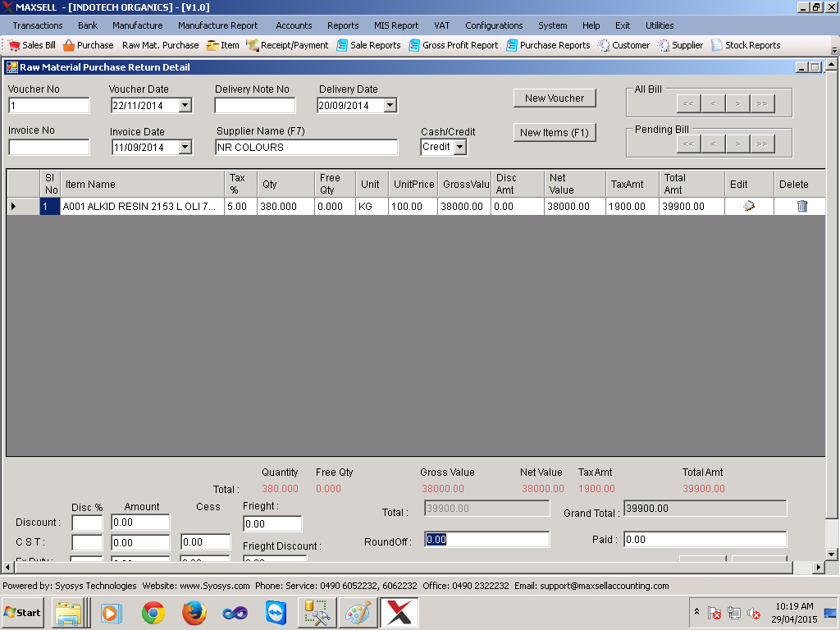Click the New Items (F1) button
Screen dimensions: 840x630
555,132
